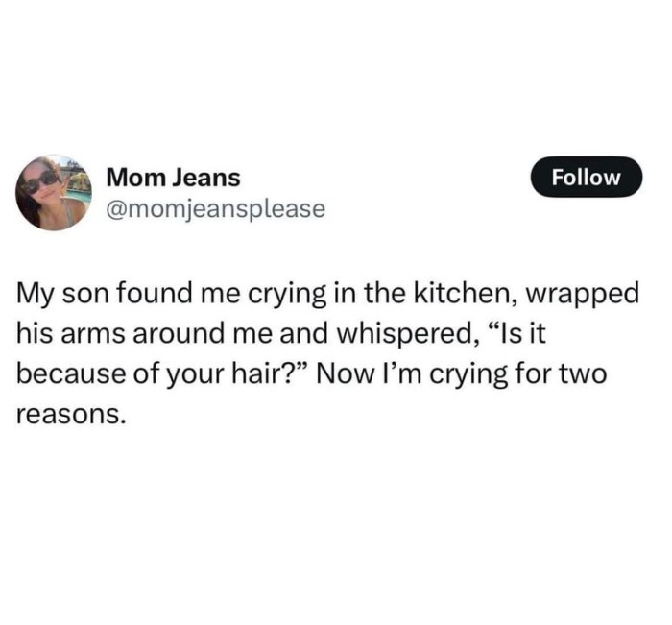The image size is (672, 625).
Task: Select the word "hair" in the tweet
Action: coord(256,373)
